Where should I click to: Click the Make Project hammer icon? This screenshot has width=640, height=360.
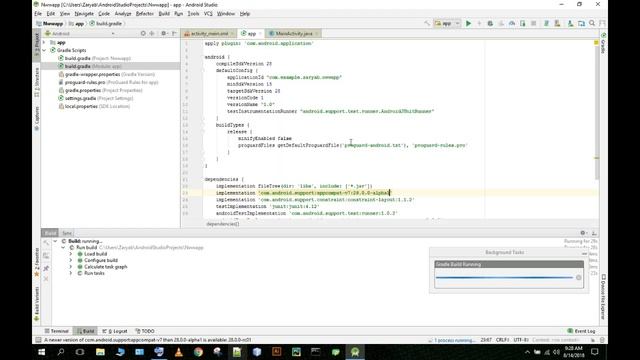click(x=427, y=24)
